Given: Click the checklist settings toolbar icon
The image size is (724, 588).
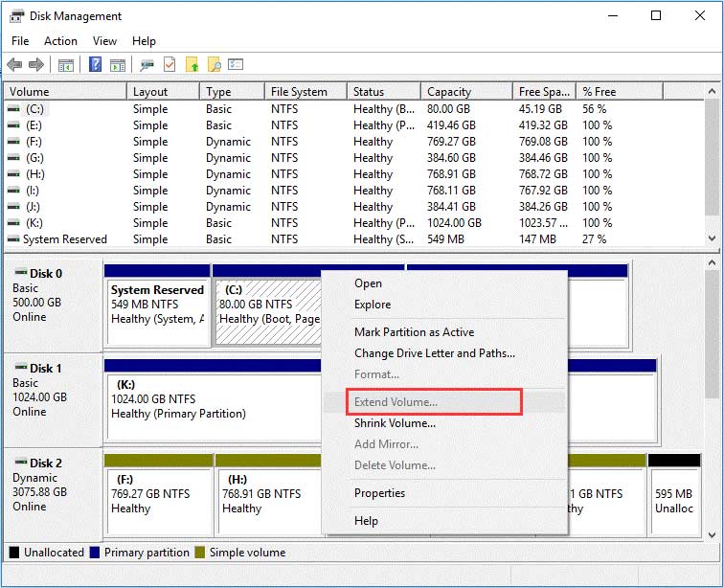Looking at the screenshot, I should click(236, 65).
